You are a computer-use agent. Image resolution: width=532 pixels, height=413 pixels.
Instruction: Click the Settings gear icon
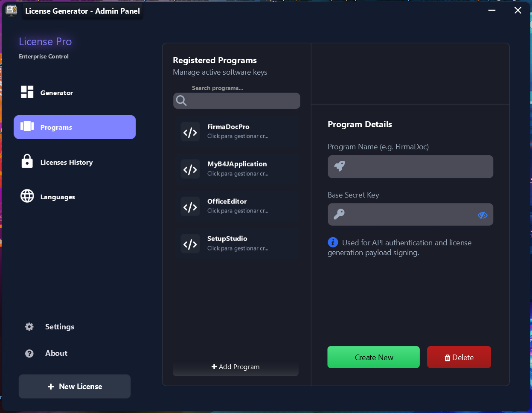(x=29, y=327)
